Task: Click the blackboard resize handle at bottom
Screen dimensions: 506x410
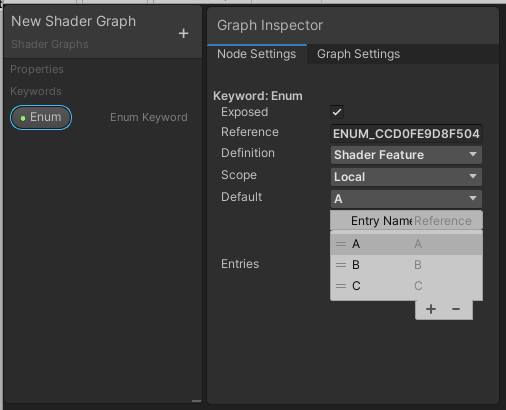Action: point(196,401)
